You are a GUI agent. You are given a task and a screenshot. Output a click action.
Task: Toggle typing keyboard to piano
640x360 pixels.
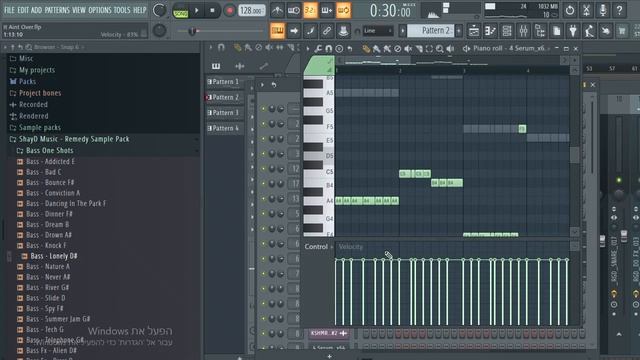[277, 31]
